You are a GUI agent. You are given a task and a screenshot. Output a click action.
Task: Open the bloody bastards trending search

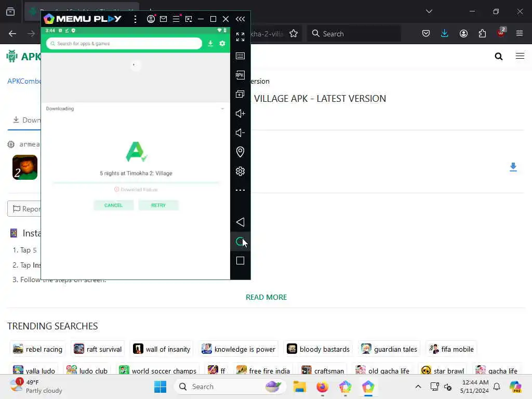click(x=318, y=349)
